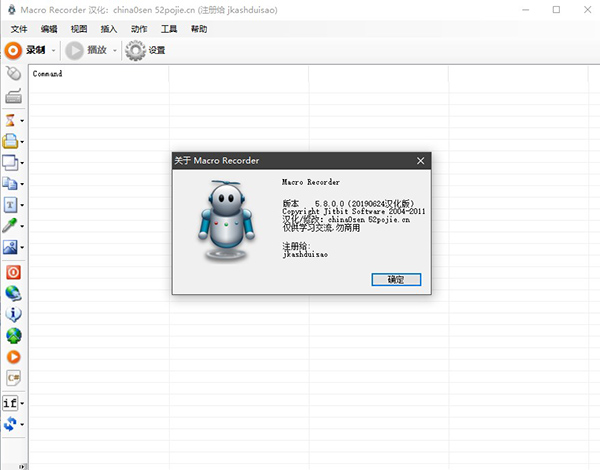600x470 pixels.
Task: Click the Play (播放) toolbar button
Action: click(x=86, y=50)
